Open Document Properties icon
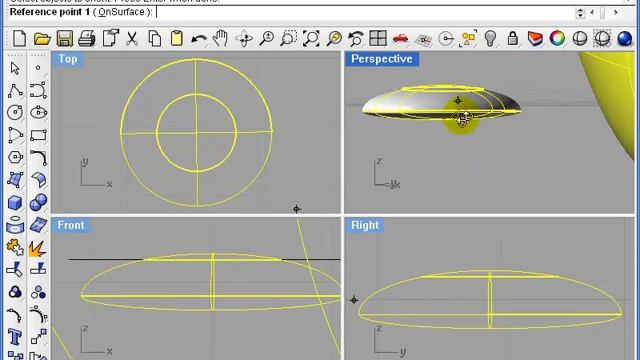640x360 pixels. [x=110, y=39]
